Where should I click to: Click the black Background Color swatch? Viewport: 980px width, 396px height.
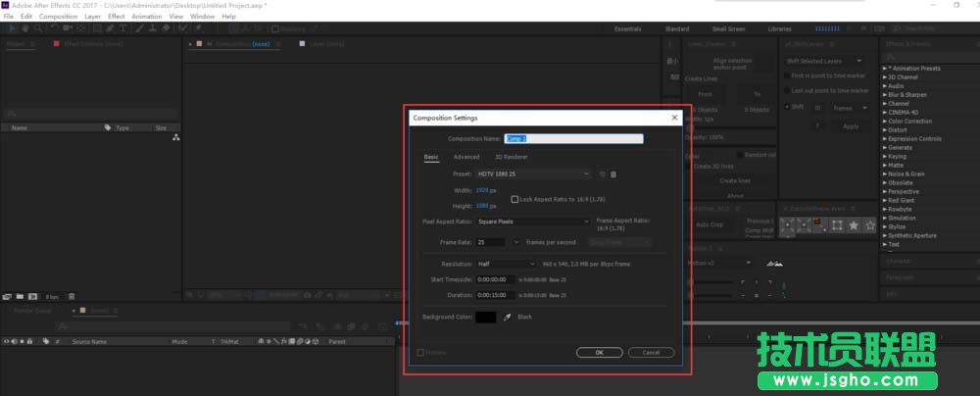[x=486, y=317]
